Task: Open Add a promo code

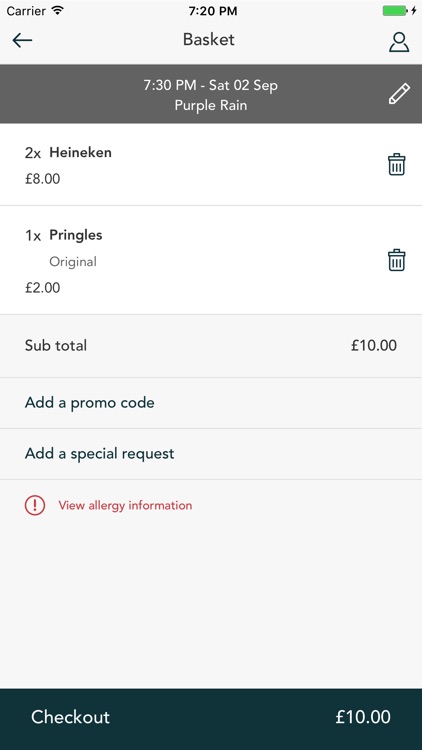Action: 211,403
